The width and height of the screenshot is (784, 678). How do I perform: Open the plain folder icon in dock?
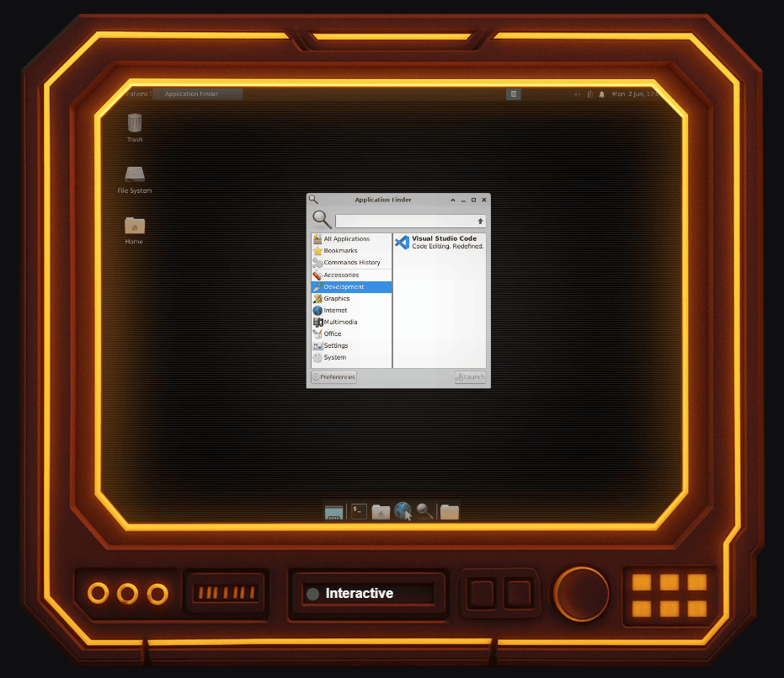coord(450,511)
